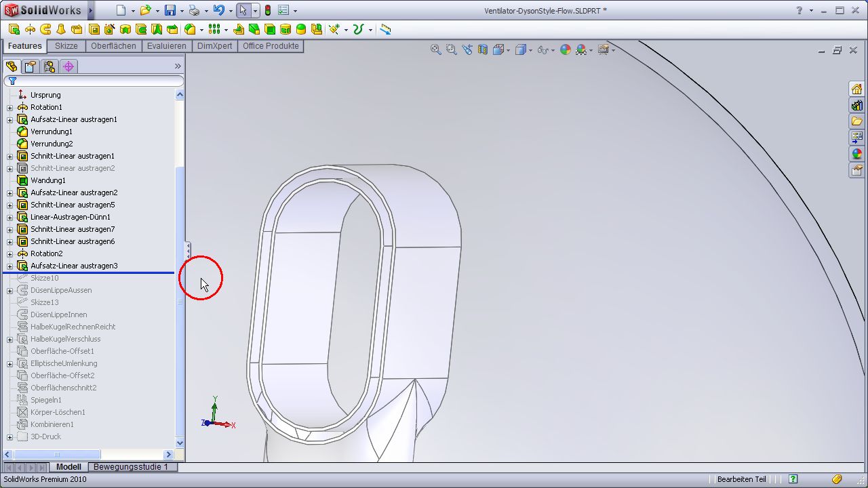Viewport: 868px width, 488px height.
Task: Expand the SolidWorks menu arrow
Action: (x=91, y=10)
